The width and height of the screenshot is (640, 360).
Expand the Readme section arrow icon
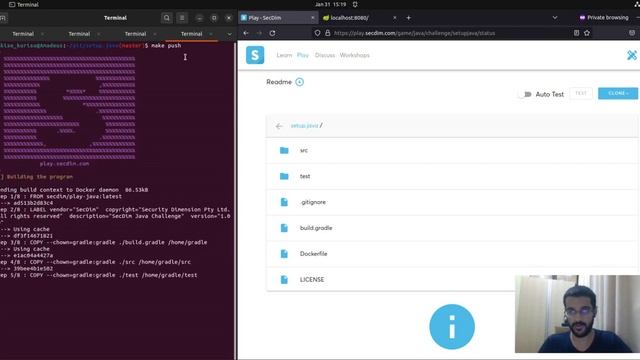(300, 82)
